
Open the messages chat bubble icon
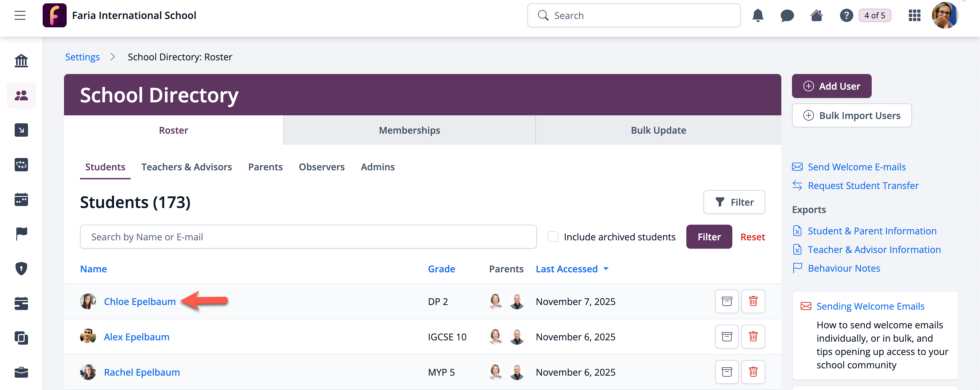[x=786, y=15]
